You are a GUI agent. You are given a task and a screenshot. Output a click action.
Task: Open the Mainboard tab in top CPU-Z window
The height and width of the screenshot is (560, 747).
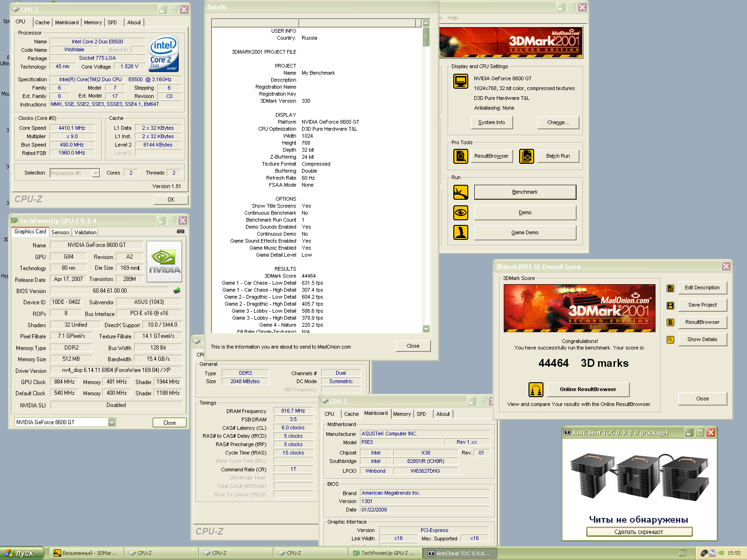point(67,22)
